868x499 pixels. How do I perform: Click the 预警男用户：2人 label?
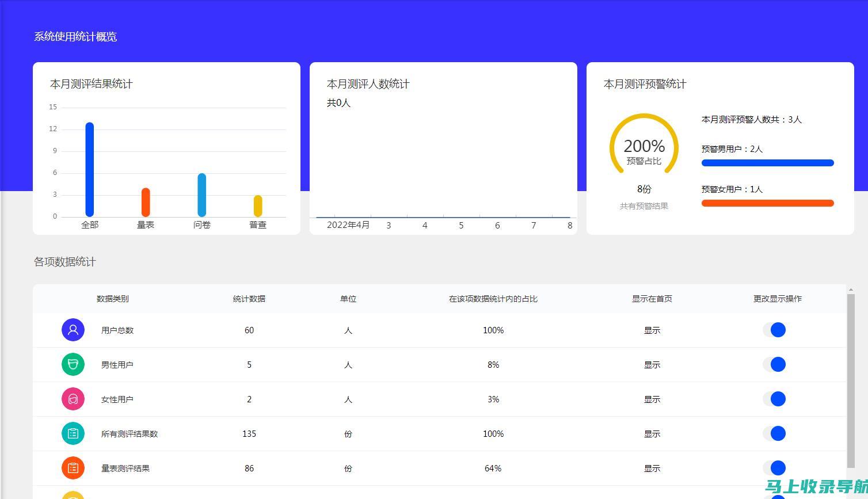point(732,149)
